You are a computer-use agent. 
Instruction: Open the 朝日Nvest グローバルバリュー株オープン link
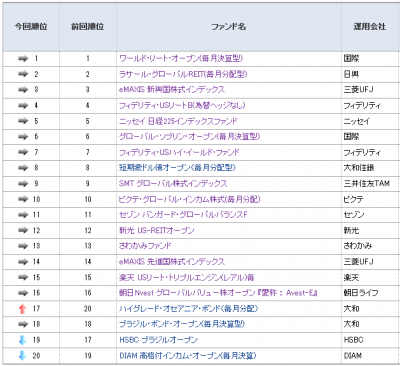pos(218,293)
